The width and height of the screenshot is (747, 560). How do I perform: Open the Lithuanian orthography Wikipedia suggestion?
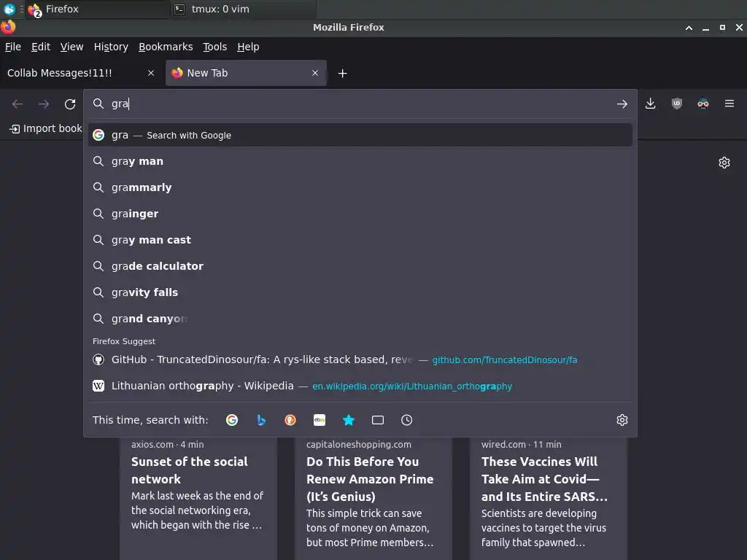360,386
